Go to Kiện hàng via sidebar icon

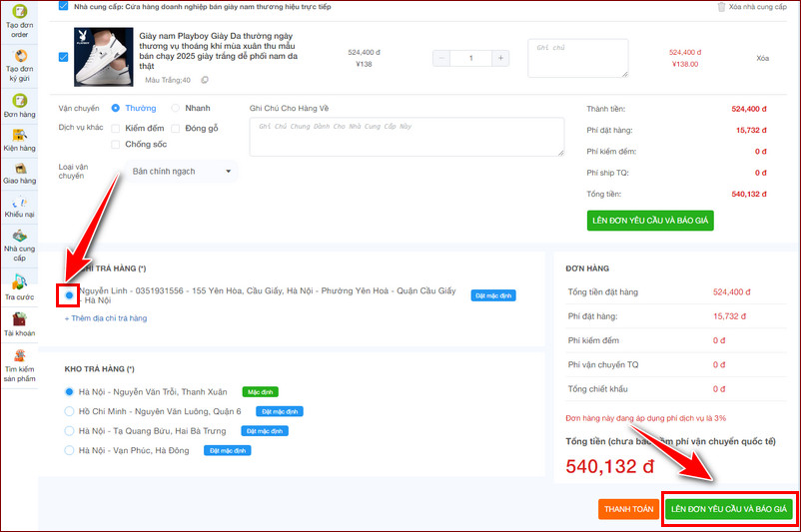(x=19, y=136)
